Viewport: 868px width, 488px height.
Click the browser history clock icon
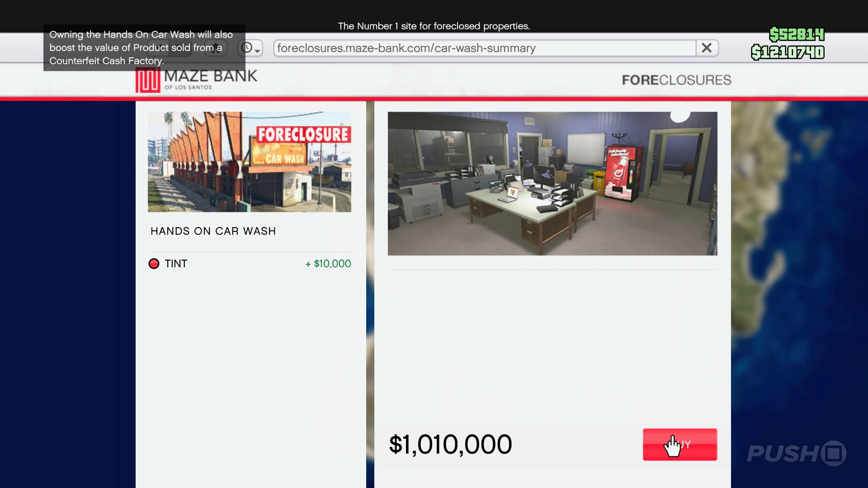coord(247,48)
